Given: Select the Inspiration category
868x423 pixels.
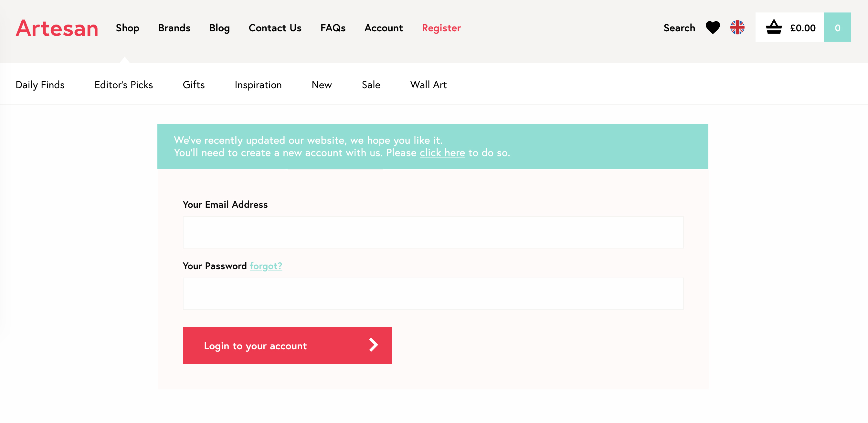Looking at the screenshot, I should click(258, 85).
